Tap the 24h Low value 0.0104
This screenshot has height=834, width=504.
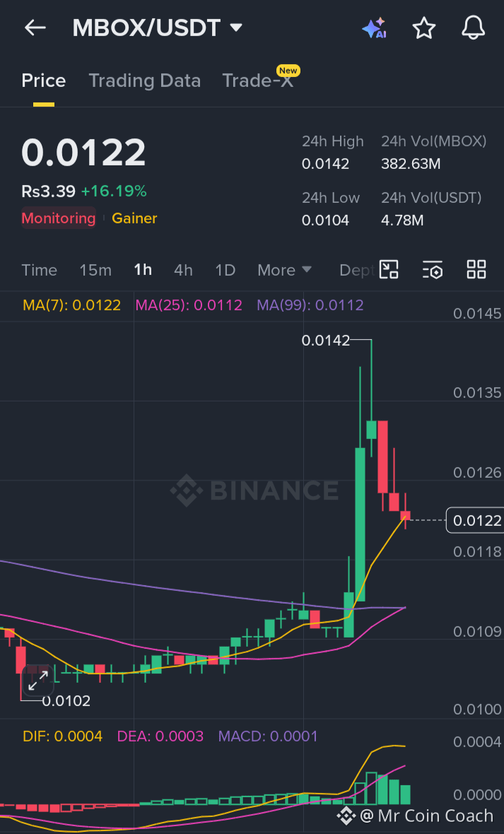pyautogui.click(x=325, y=221)
